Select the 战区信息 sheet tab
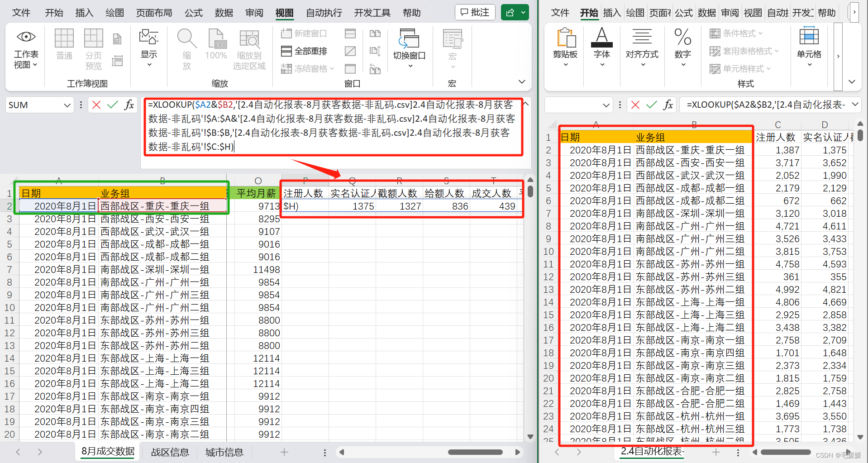 point(170,452)
